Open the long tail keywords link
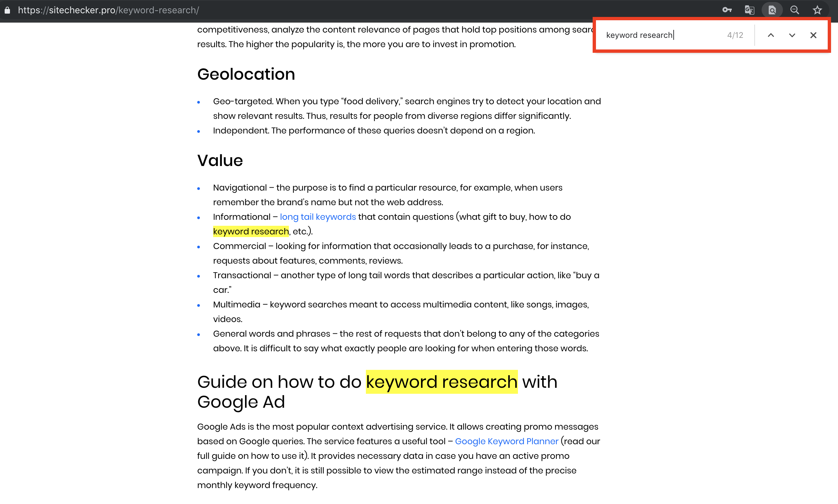This screenshot has width=838, height=504. point(318,217)
